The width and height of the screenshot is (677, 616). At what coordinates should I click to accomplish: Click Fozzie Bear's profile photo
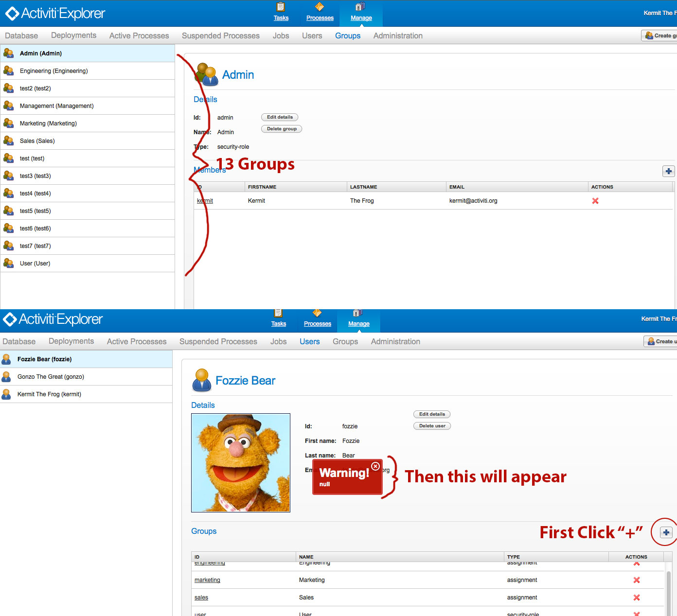pos(241,463)
